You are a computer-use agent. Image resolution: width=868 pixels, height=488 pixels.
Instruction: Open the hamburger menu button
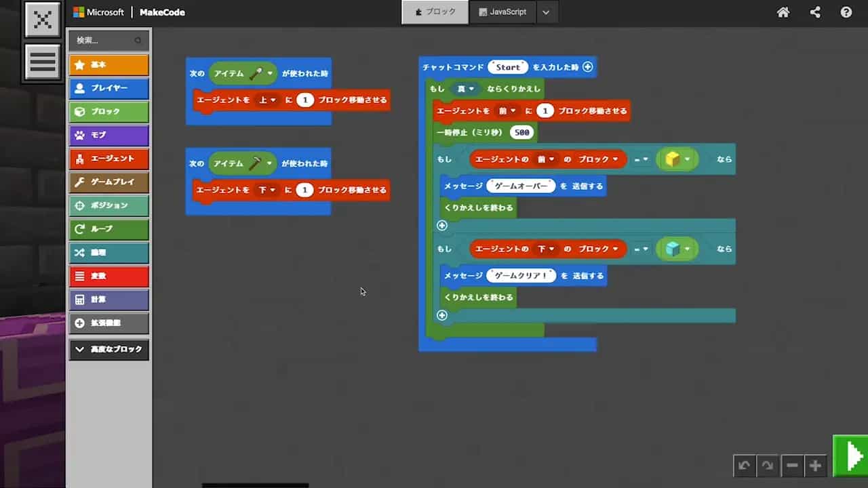point(43,62)
